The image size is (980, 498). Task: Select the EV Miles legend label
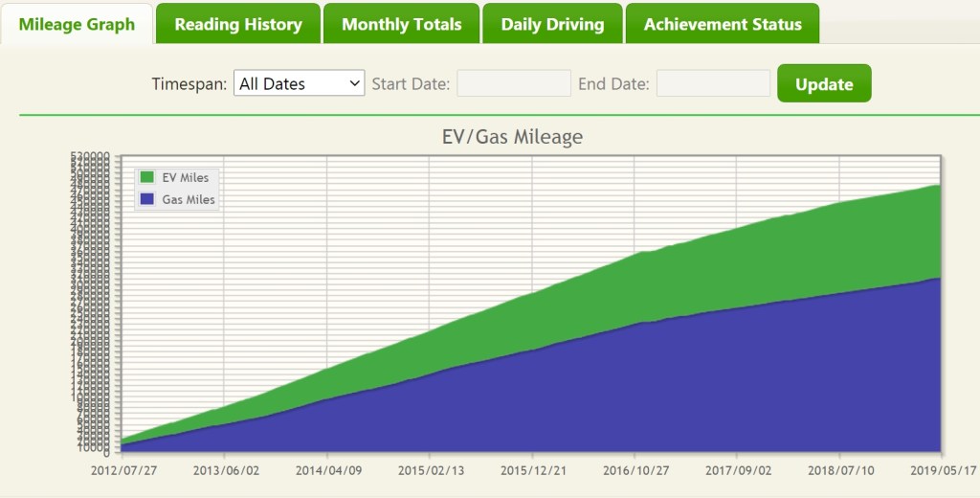(x=187, y=177)
